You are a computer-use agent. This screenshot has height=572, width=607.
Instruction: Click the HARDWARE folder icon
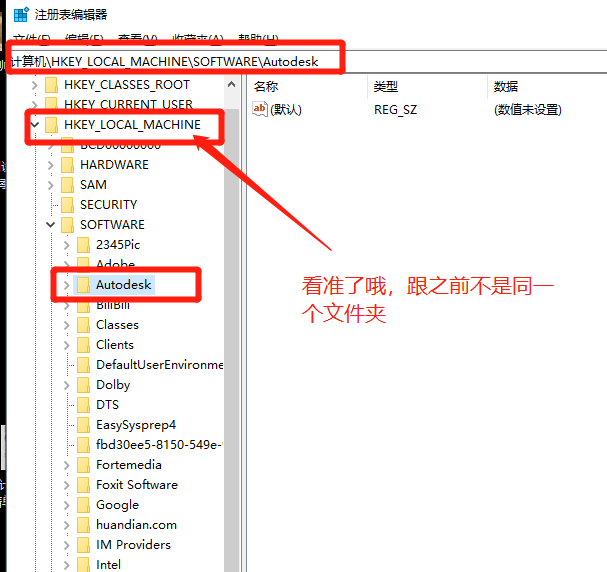[x=67, y=165]
